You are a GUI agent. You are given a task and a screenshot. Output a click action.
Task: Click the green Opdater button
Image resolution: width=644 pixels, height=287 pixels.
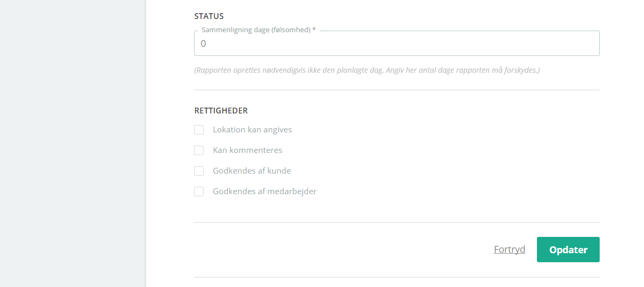point(568,250)
